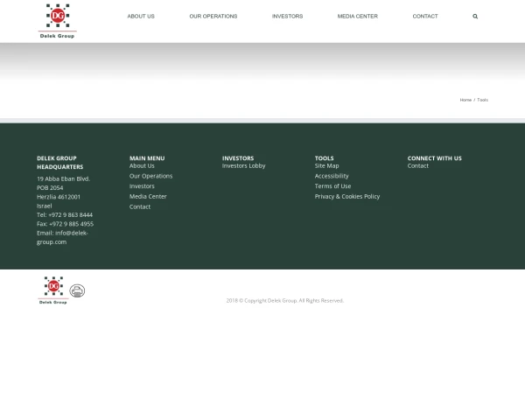Image resolution: width=525 pixels, height=420 pixels.
Task: Open Contact under Connect With Us
Action: (418, 165)
